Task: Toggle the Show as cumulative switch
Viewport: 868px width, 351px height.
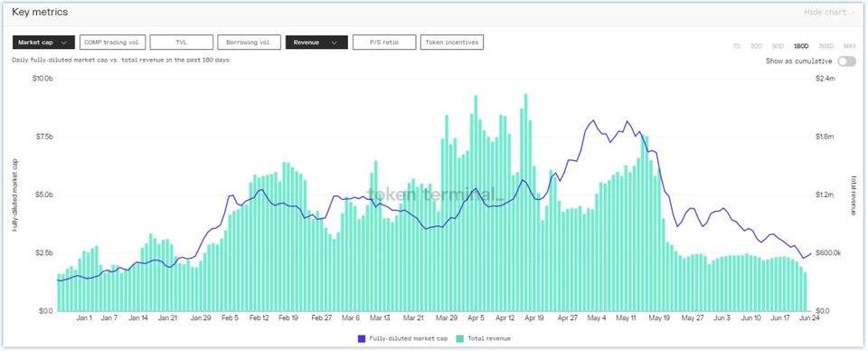Action: [x=846, y=62]
